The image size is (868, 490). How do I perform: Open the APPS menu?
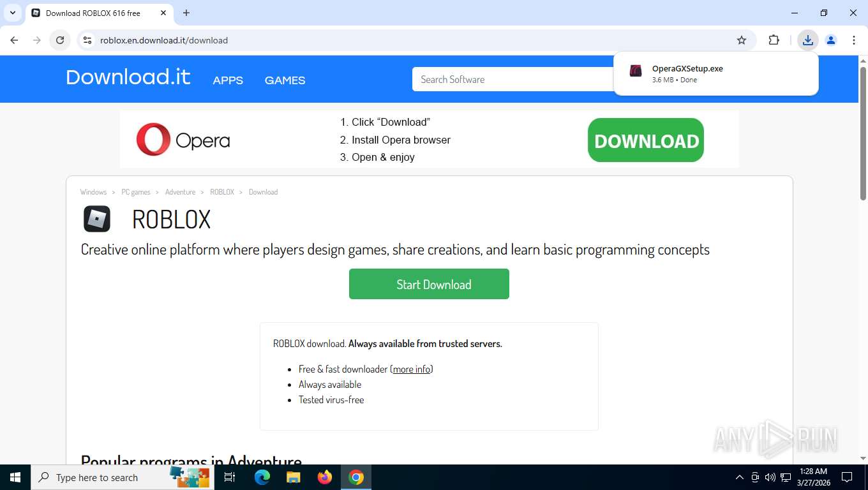click(x=228, y=80)
